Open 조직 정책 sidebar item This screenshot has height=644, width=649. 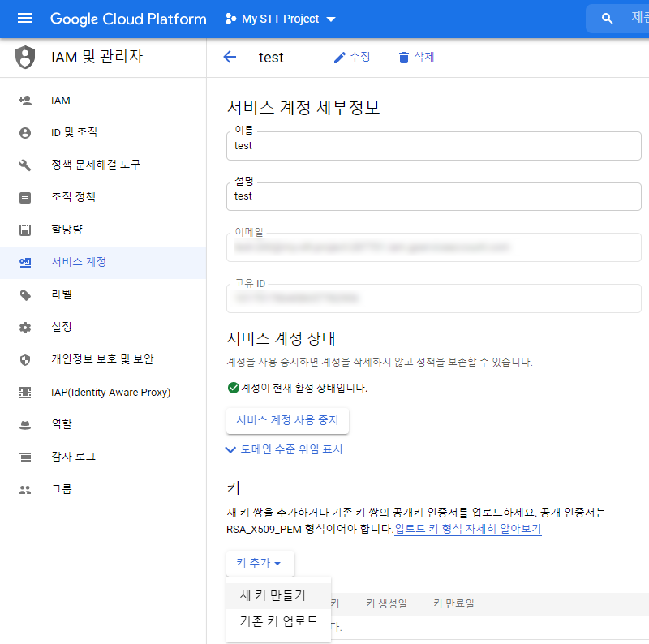[x=104, y=197]
